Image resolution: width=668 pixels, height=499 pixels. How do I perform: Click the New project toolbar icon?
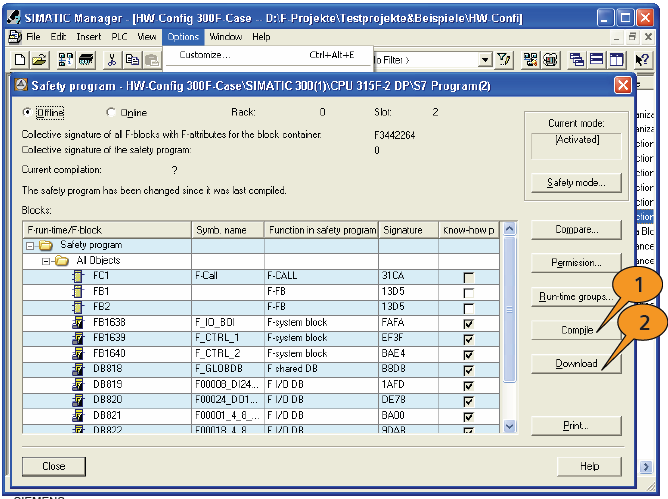(19, 60)
